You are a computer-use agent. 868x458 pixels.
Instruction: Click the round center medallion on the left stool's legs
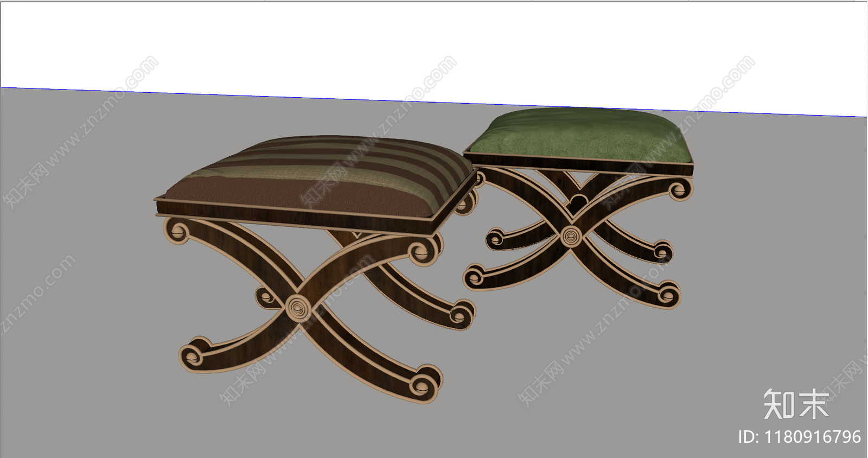(299, 309)
